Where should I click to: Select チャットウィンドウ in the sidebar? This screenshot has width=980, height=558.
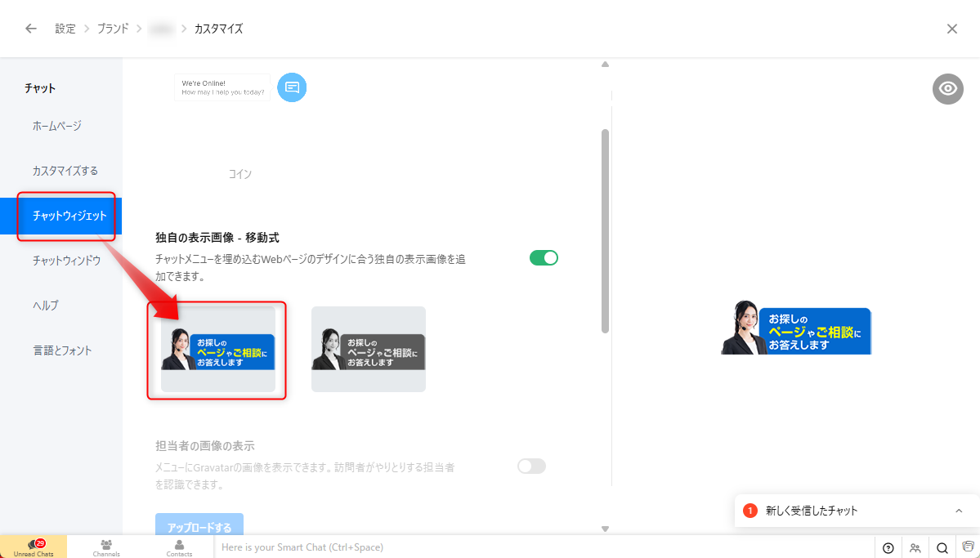click(x=66, y=261)
